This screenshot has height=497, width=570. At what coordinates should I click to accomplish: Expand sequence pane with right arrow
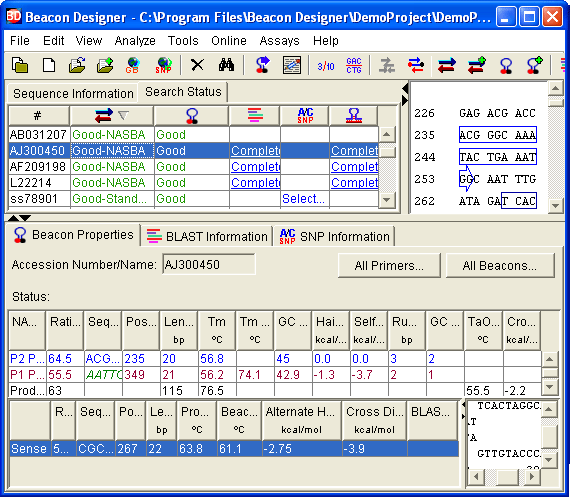[x=405, y=101]
